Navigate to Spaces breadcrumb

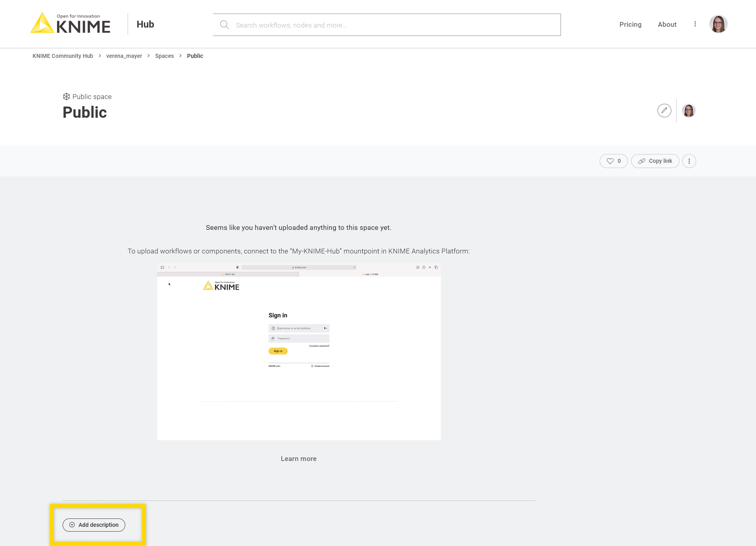pyautogui.click(x=164, y=56)
